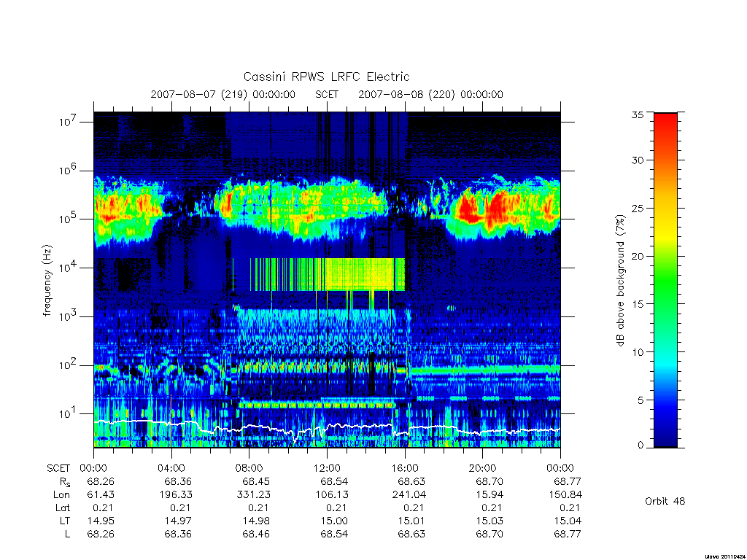Viewport: 747px width, 560px height.
Task: Click the color bar tick label '35'
Action: coord(638,114)
